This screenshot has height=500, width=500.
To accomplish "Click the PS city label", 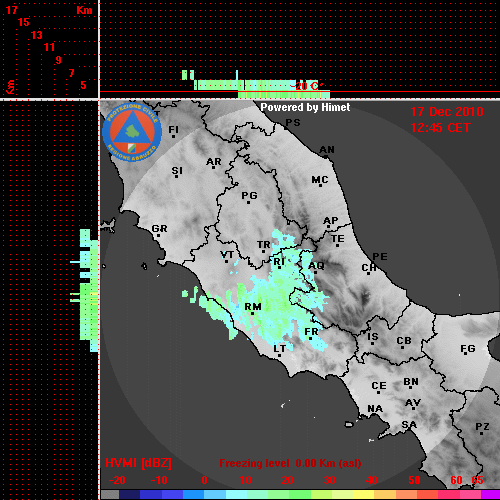I will tap(293, 123).
